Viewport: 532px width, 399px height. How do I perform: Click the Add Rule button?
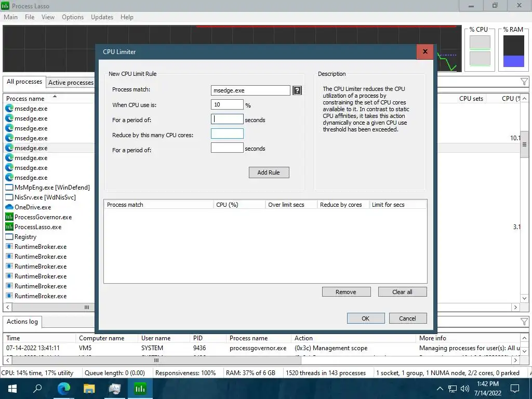click(x=269, y=172)
